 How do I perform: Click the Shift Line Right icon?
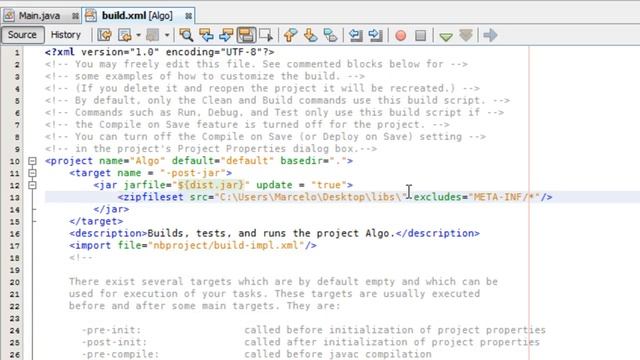click(x=375, y=35)
